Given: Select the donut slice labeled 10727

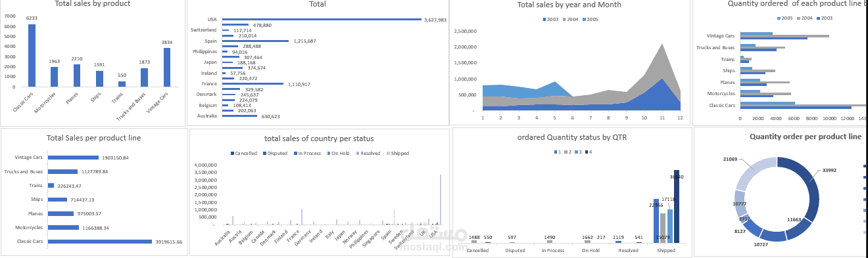Looking at the screenshot, I should 774,235.
